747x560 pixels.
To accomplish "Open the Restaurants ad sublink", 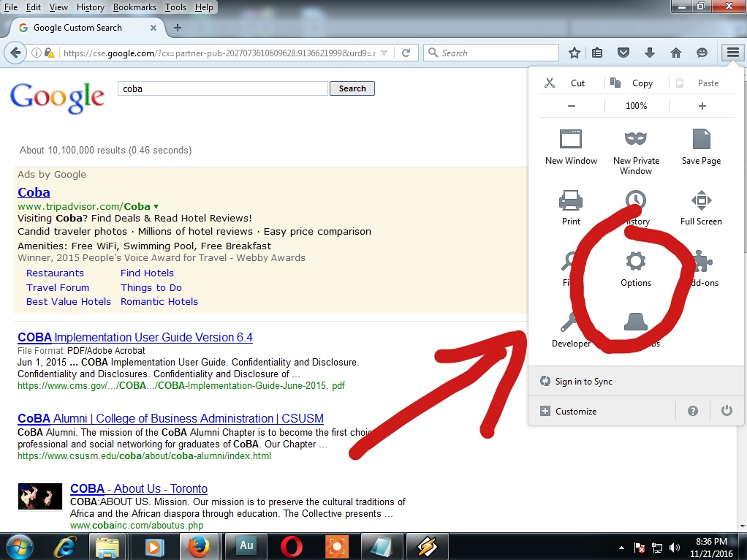I will (55, 273).
